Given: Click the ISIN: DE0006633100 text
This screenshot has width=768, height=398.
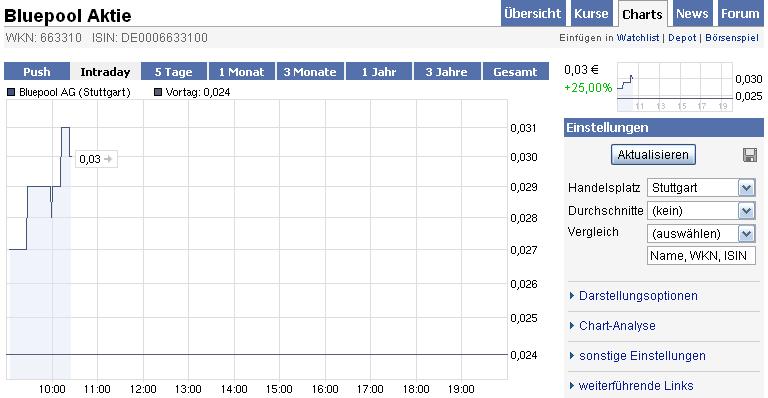Looking at the screenshot, I should click(x=150, y=38).
